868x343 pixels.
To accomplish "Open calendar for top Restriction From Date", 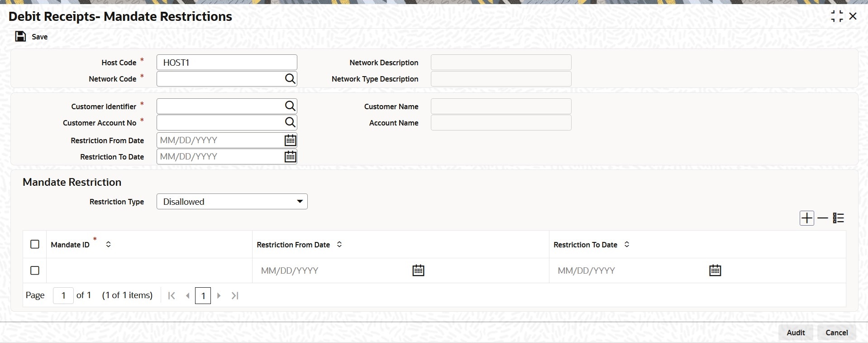I will tap(290, 140).
